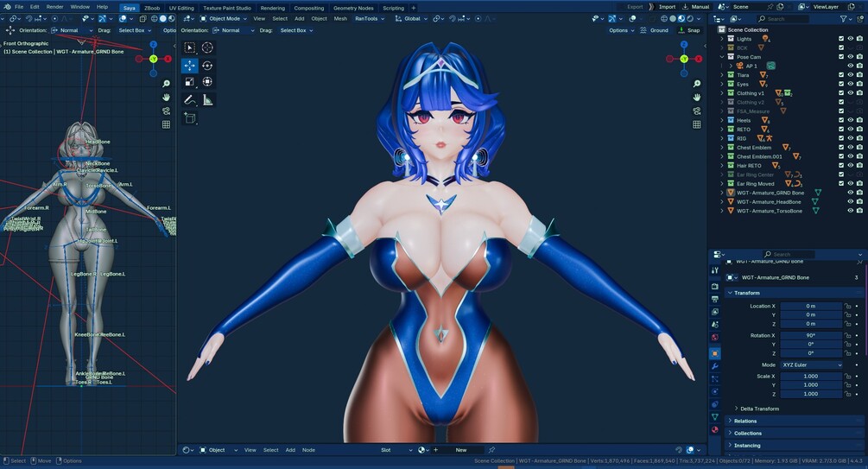Collapse the Pose Cam collection

point(722,57)
